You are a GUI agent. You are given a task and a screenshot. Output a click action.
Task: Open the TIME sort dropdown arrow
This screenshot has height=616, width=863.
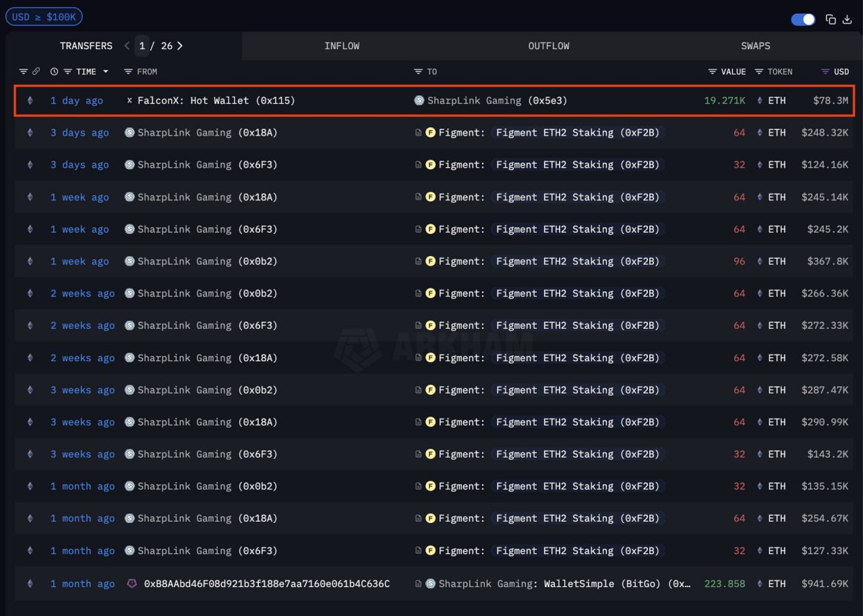105,71
